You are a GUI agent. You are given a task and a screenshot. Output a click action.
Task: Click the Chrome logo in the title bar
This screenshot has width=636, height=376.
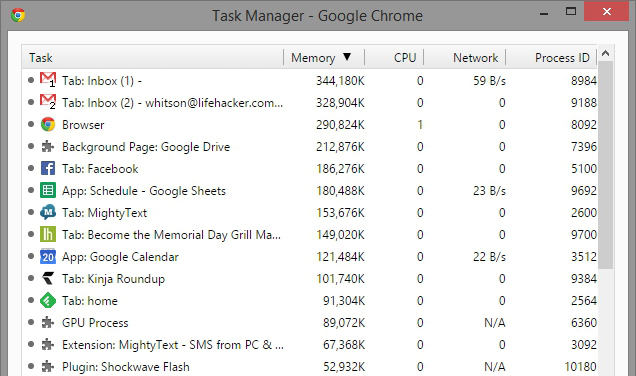pyautogui.click(x=18, y=15)
